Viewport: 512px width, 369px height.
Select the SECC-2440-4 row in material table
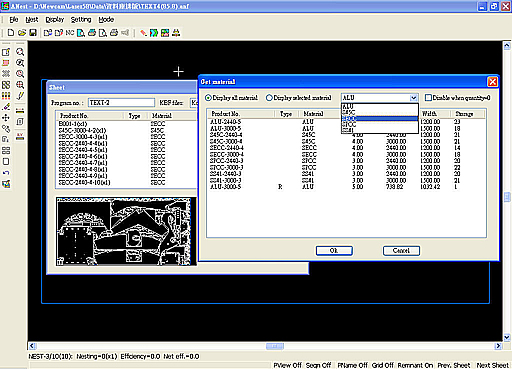346,148
